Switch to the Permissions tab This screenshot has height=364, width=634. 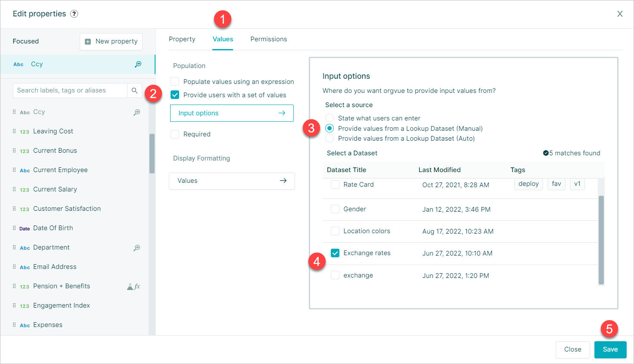coord(269,39)
